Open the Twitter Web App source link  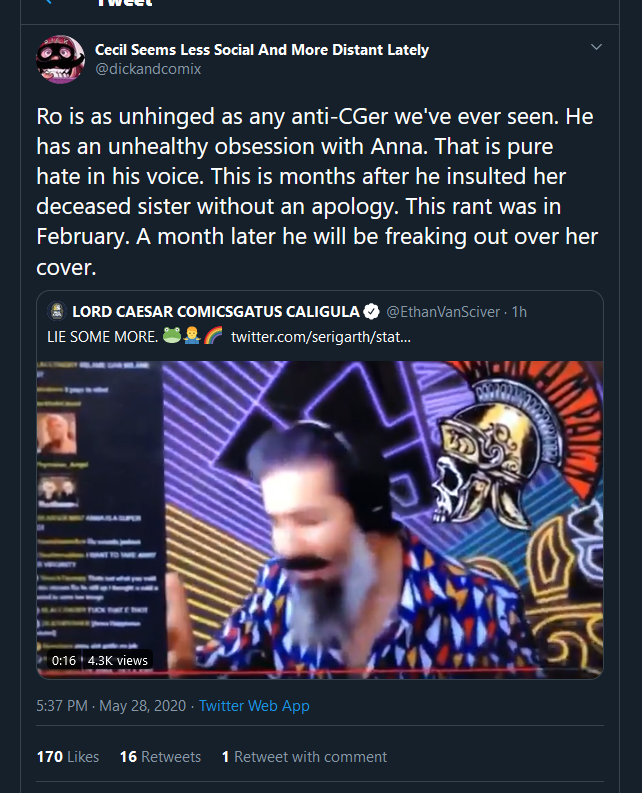coord(254,706)
